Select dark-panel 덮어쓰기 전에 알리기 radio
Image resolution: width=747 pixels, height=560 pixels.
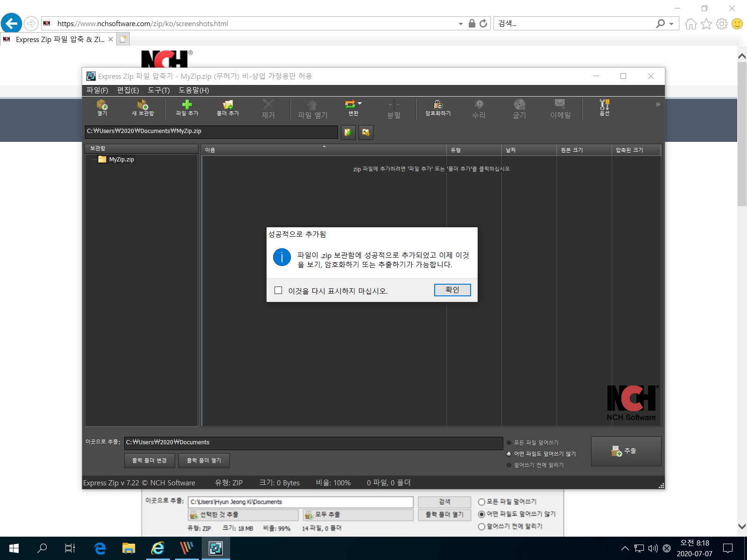pos(509,465)
